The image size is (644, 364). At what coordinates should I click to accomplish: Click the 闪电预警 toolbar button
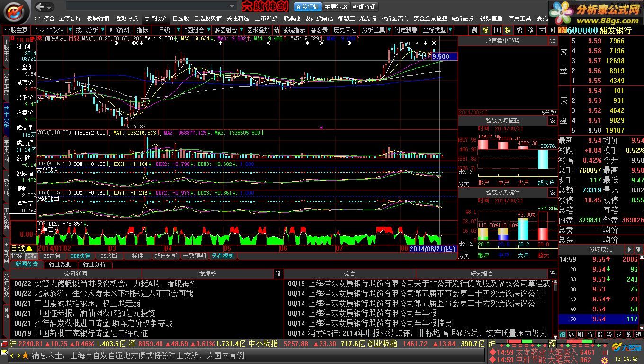click(x=406, y=30)
